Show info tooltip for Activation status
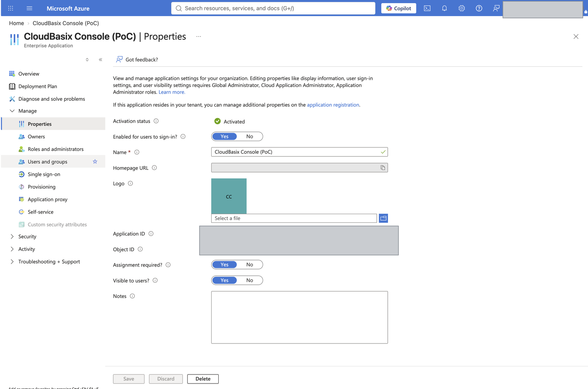This screenshot has width=588, height=389. (x=156, y=121)
